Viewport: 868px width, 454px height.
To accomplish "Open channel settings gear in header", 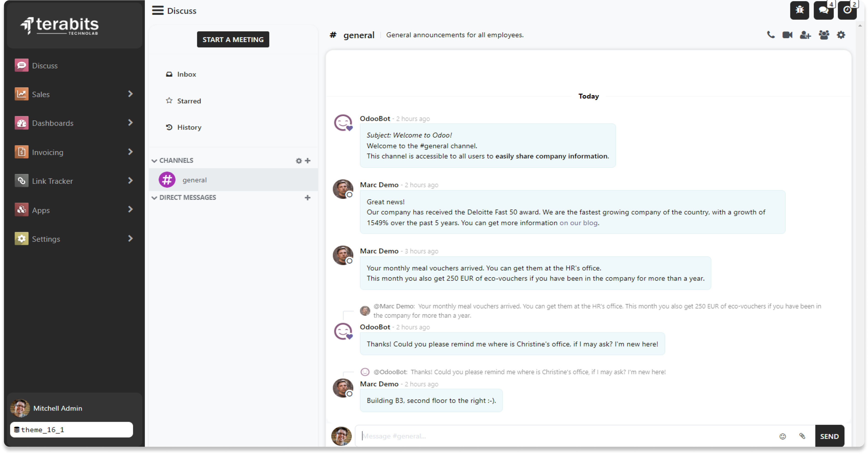I will pyautogui.click(x=841, y=35).
